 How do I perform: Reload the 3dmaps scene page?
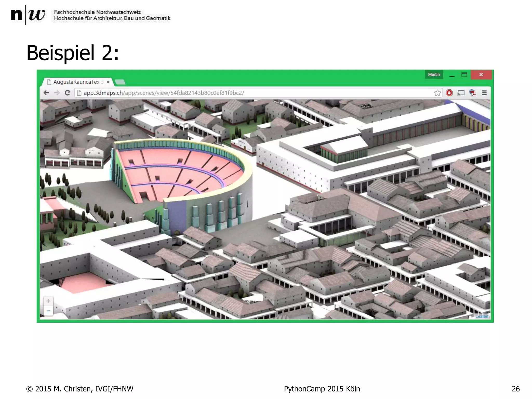68,93
